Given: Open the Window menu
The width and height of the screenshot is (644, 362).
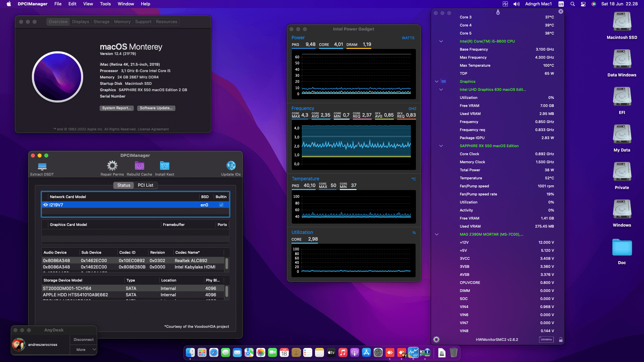Looking at the screenshot, I should (126, 4).
